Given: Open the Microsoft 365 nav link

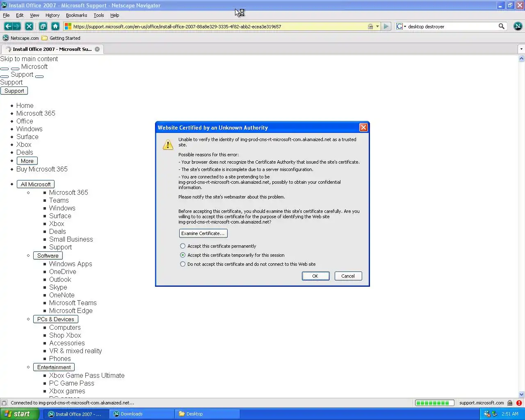Looking at the screenshot, I should 36,113.
